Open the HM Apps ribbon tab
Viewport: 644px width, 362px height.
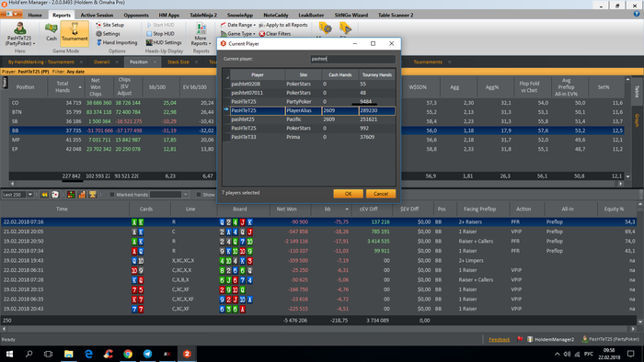click(168, 15)
